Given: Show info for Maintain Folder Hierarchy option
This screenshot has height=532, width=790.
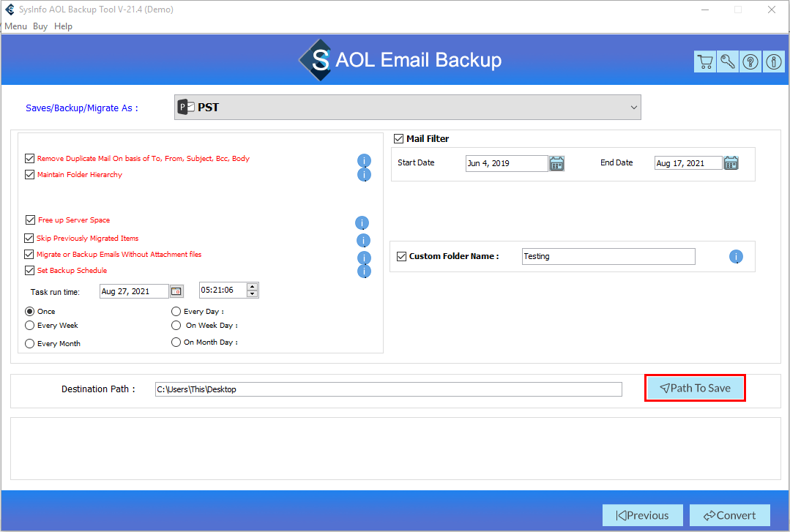Looking at the screenshot, I should coord(365,175).
